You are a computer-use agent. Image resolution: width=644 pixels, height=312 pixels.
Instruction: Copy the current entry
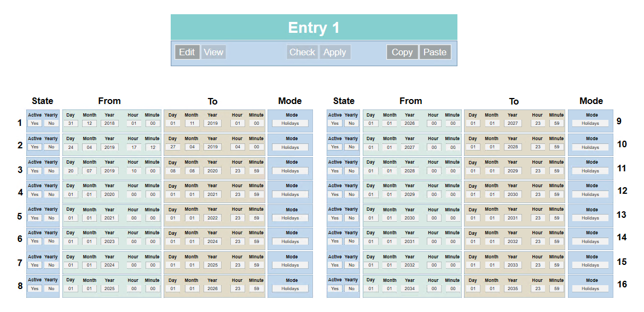402,52
